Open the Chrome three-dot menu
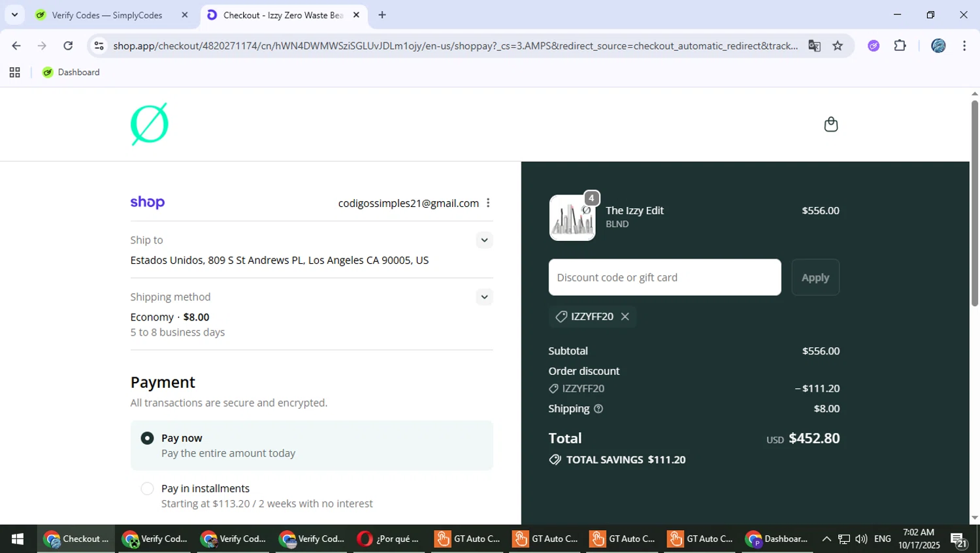This screenshot has width=980, height=553. tap(964, 46)
